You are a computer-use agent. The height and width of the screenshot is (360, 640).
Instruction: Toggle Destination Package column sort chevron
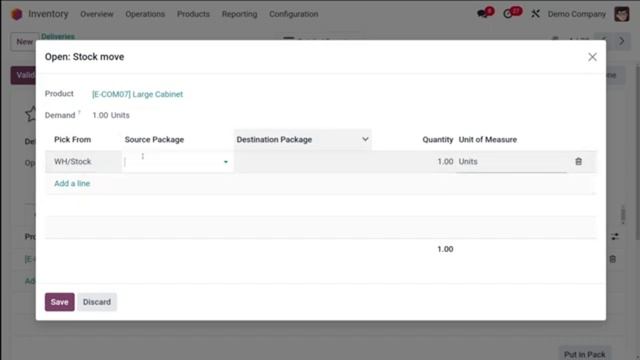pos(365,139)
